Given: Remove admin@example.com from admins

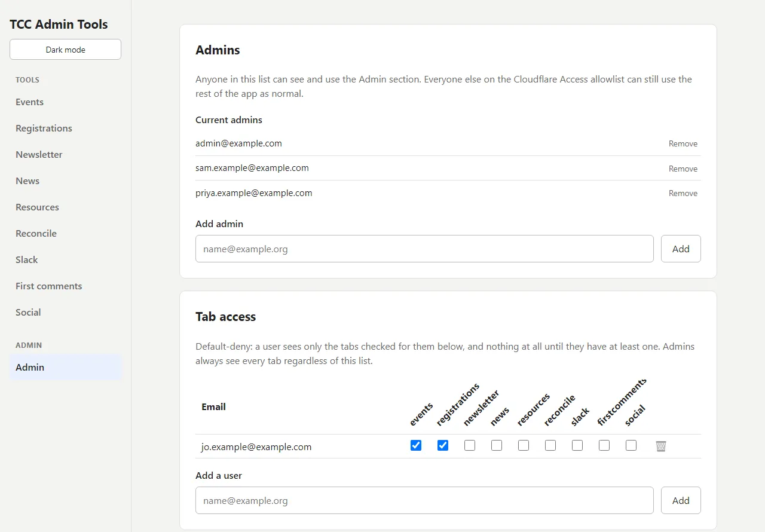Looking at the screenshot, I should click(x=683, y=144).
